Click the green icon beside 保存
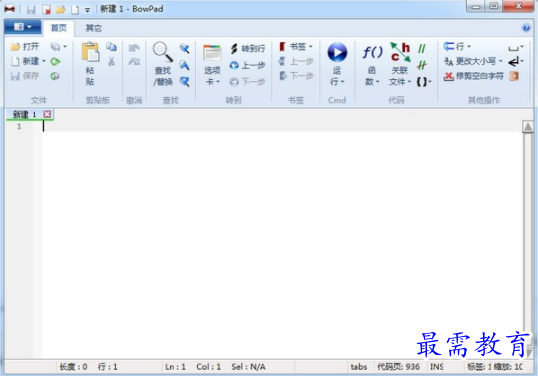 [55, 76]
